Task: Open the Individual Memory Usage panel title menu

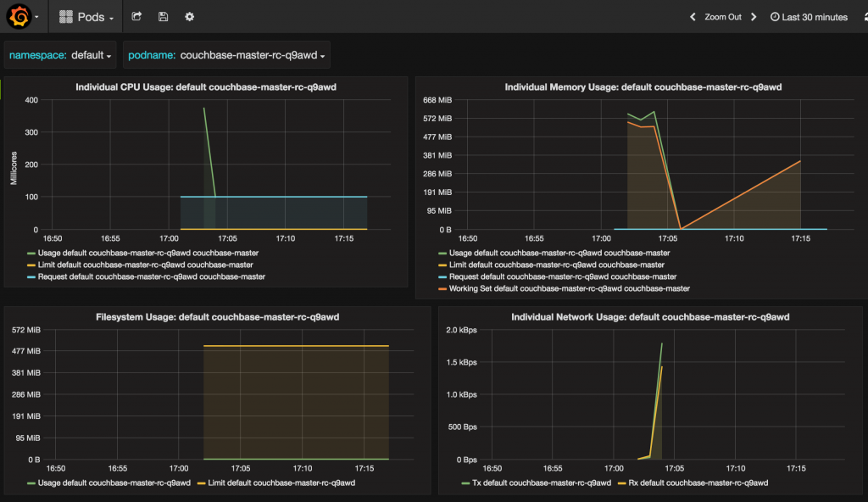Action: click(x=643, y=87)
